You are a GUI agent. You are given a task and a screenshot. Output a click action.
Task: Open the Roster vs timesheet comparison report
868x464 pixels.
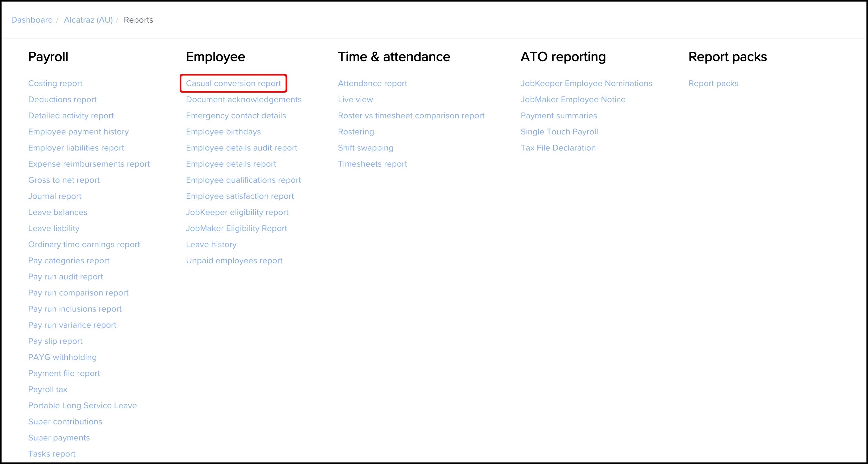point(412,116)
